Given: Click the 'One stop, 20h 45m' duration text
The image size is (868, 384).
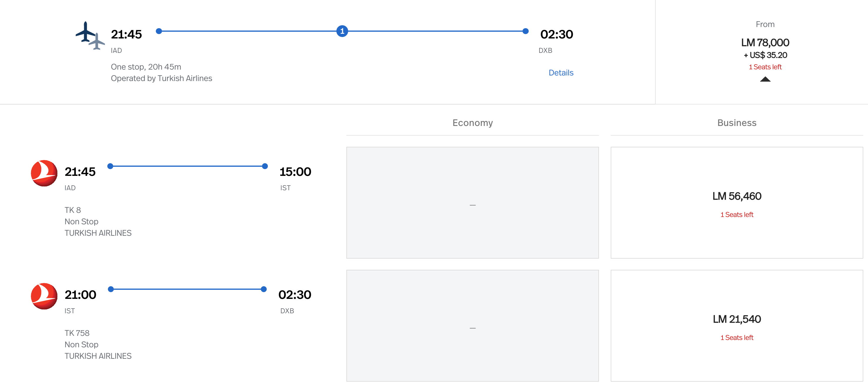Looking at the screenshot, I should 146,67.
